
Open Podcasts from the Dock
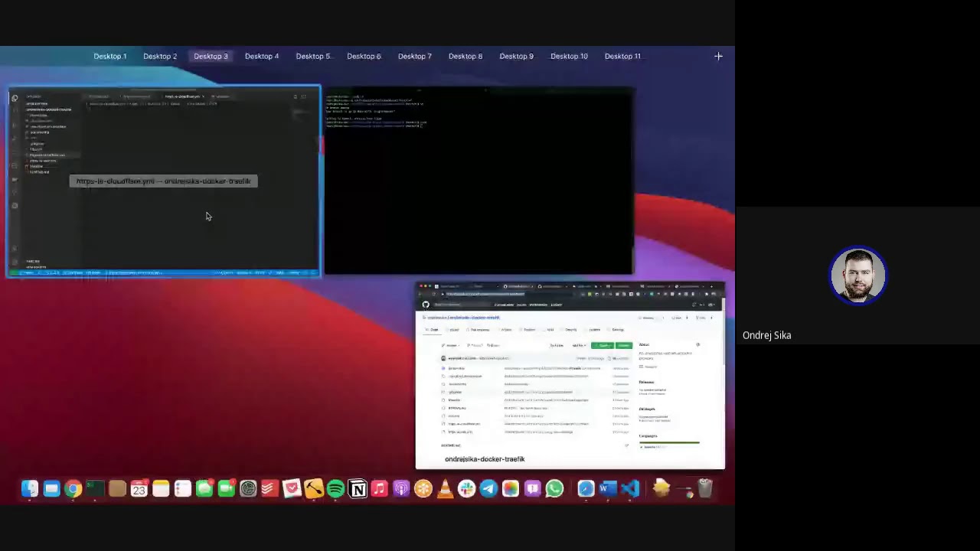click(401, 488)
